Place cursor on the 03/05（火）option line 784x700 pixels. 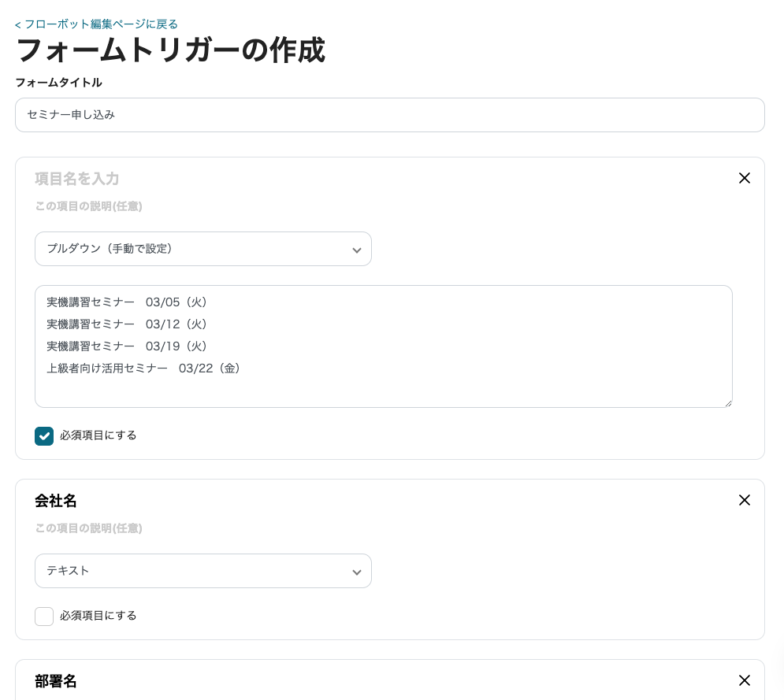point(127,302)
